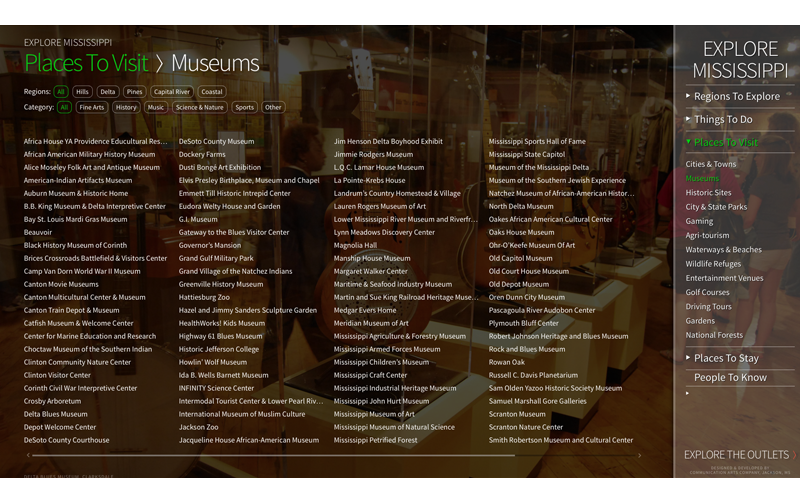Open Museums sidebar item
The height and width of the screenshot is (500, 800).
pos(702,178)
